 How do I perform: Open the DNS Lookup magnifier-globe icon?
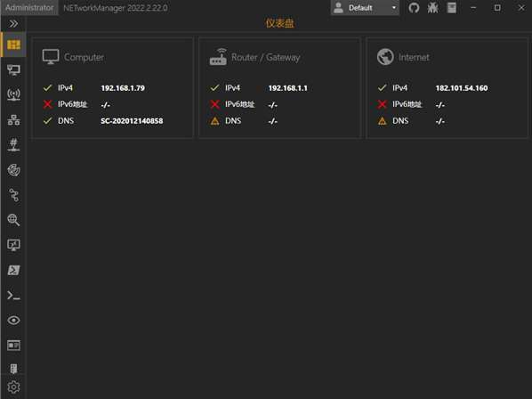(x=13, y=220)
